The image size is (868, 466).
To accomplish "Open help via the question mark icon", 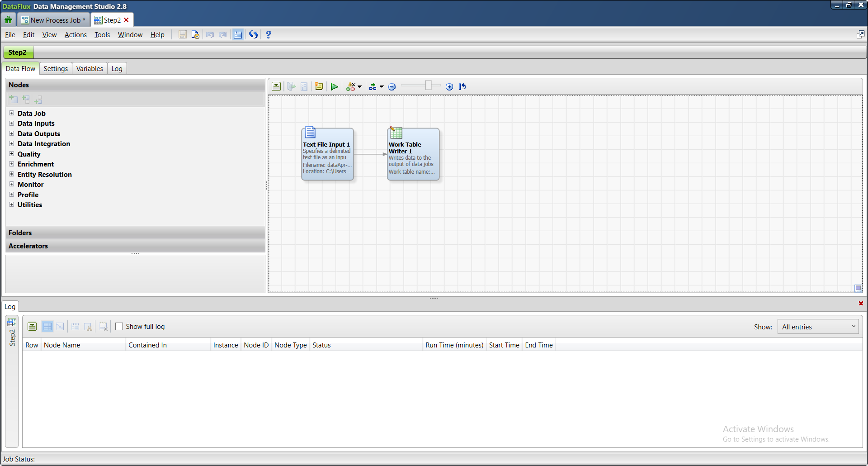I will [269, 35].
